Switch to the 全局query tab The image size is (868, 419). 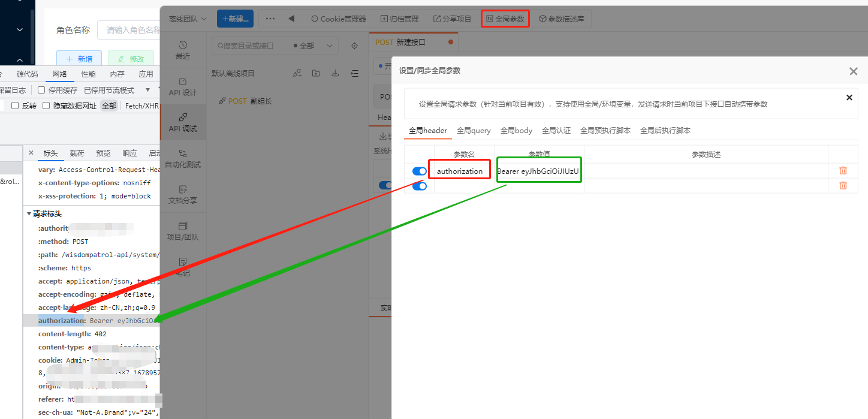pyautogui.click(x=474, y=130)
